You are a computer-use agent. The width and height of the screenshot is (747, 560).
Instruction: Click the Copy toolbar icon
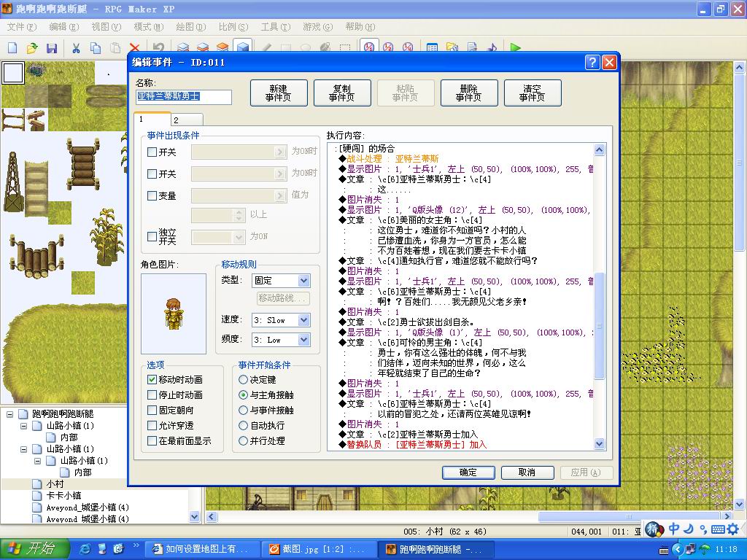coord(96,47)
